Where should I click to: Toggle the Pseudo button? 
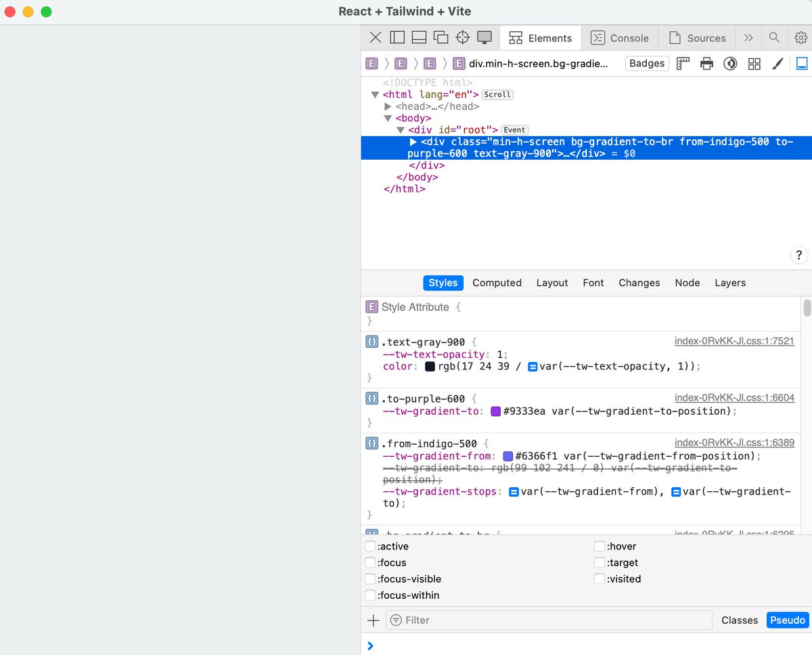pyautogui.click(x=788, y=620)
